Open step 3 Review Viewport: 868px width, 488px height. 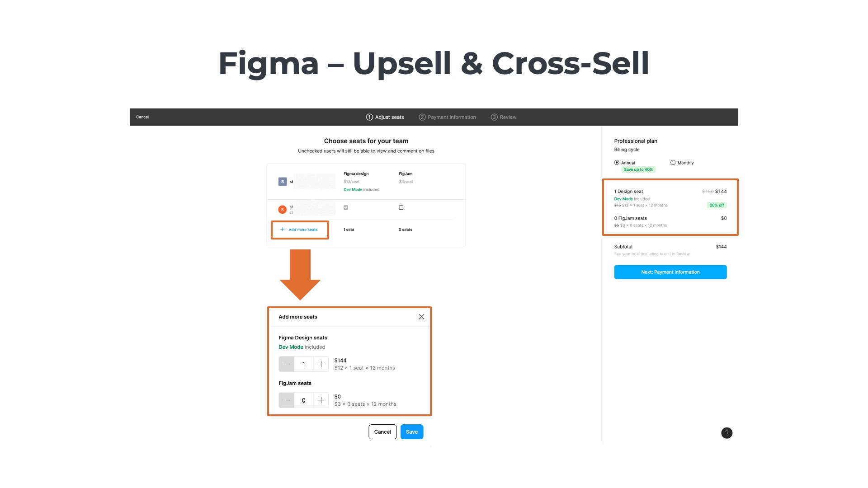(x=504, y=117)
